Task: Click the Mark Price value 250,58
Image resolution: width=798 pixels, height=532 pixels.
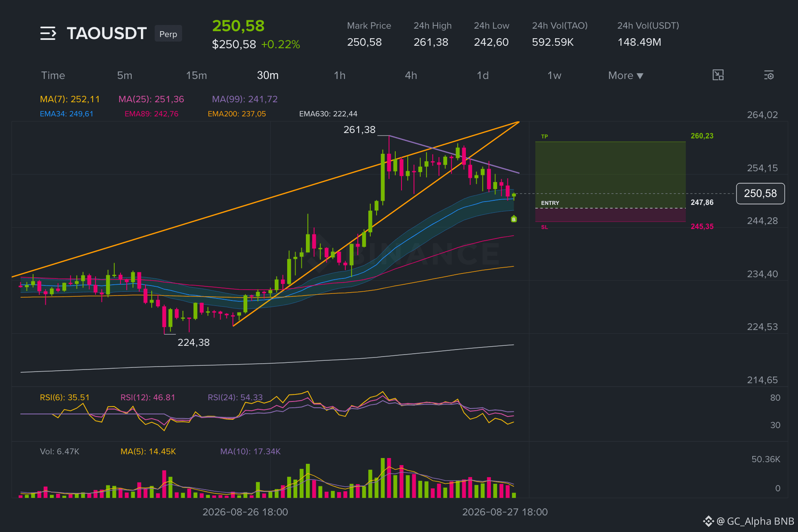Action: pyautogui.click(x=365, y=42)
